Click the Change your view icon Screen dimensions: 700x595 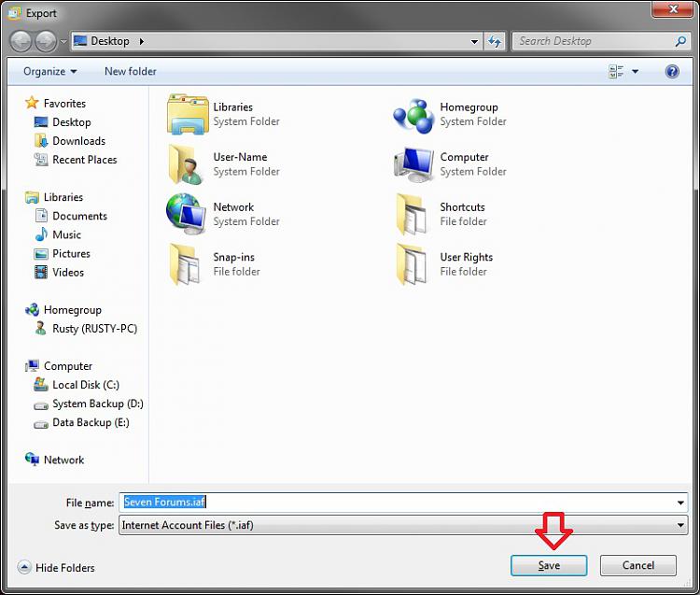pos(616,72)
